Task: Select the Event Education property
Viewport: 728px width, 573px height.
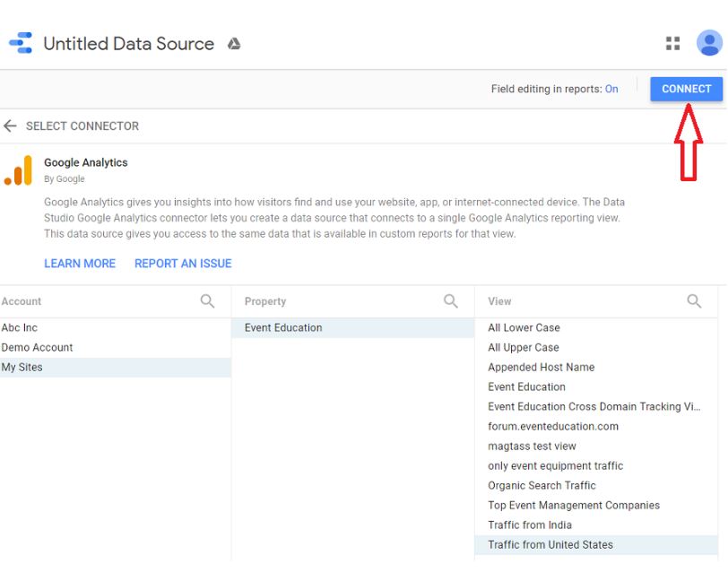Action: click(353, 328)
